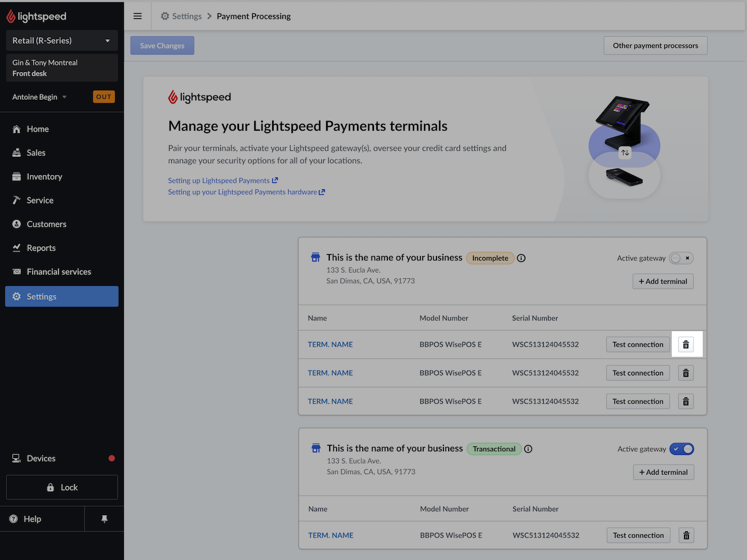
Task: Open Inventory in the sidebar
Action: click(44, 177)
